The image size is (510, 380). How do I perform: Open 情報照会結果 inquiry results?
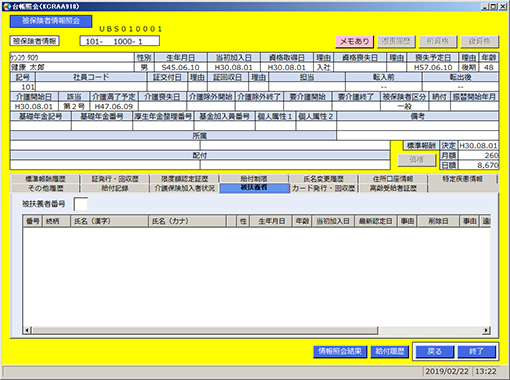click(340, 351)
